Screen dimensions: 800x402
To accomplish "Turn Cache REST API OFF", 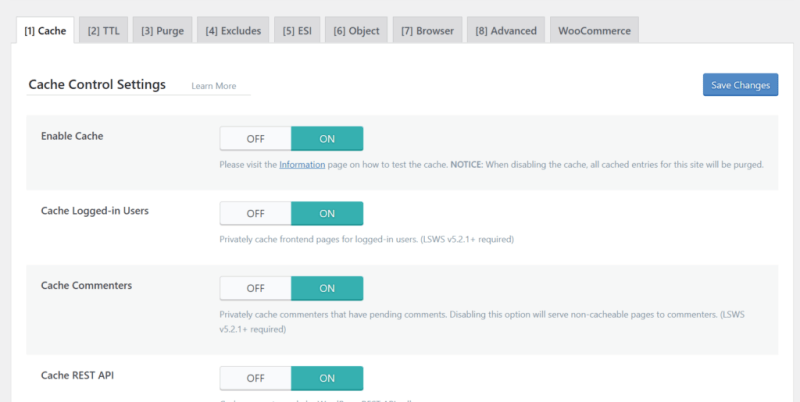I will (x=256, y=378).
